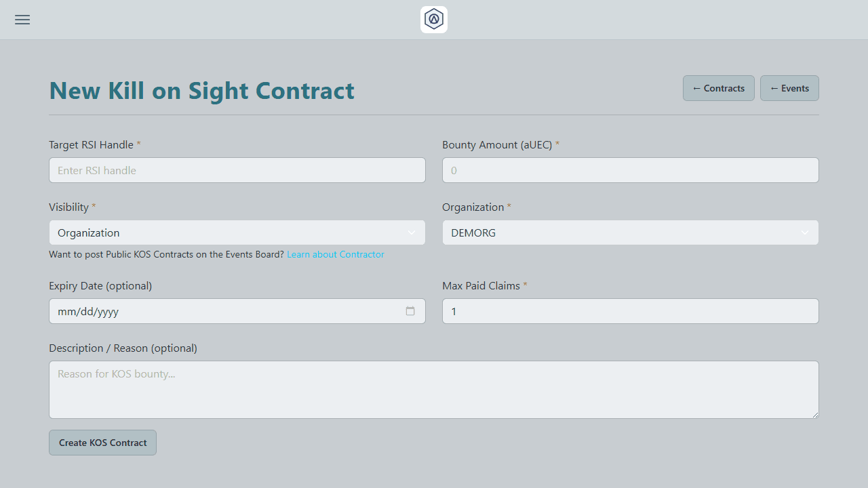
Task: Click Learn about Contractor link
Action: 335,254
